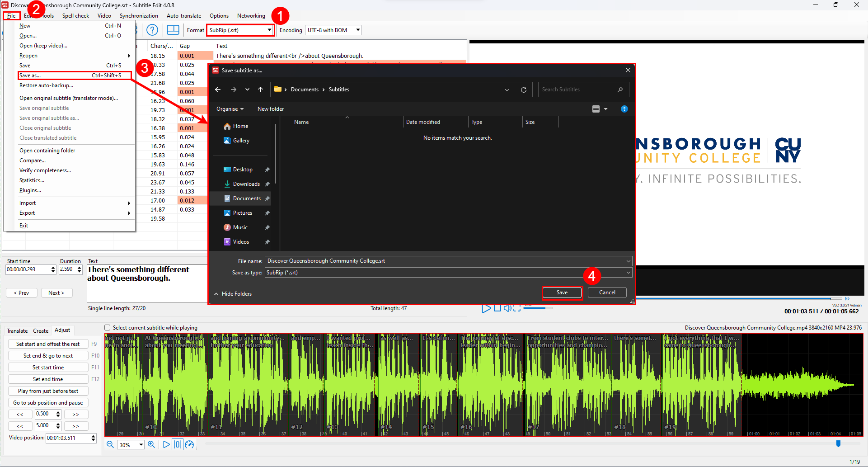Toggle the layout chooser toolbar icon
The height and width of the screenshot is (467, 868).
point(173,30)
